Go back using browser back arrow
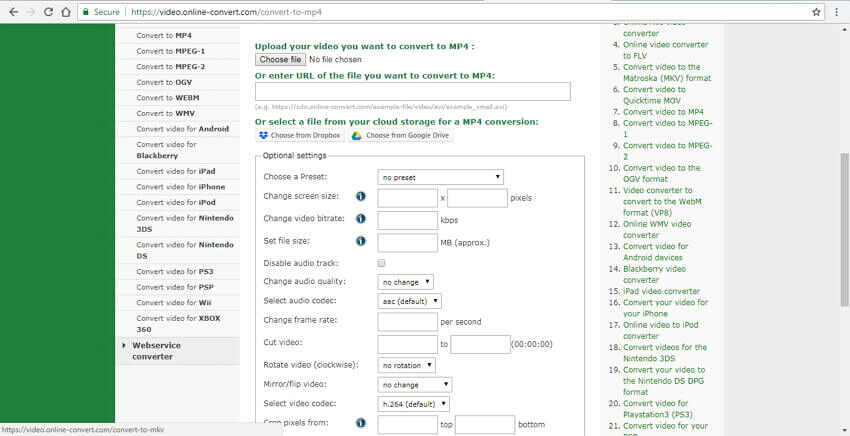The image size is (850, 436). [14, 12]
